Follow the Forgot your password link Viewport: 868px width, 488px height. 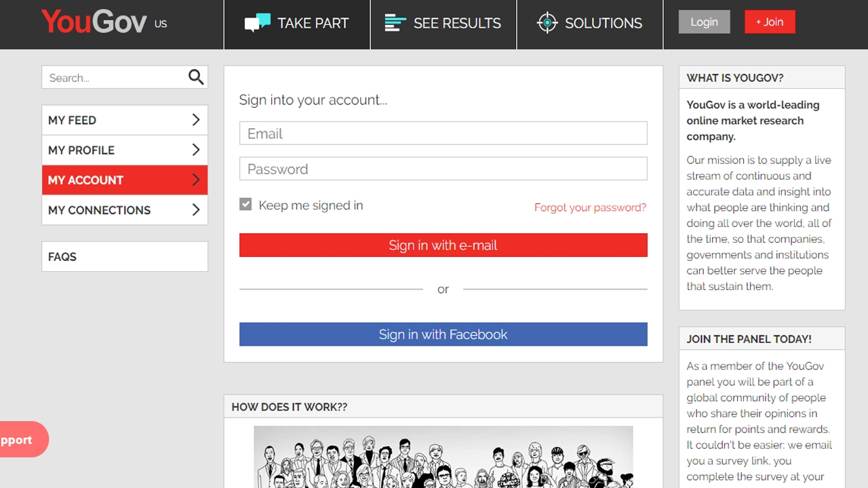(x=590, y=207)
